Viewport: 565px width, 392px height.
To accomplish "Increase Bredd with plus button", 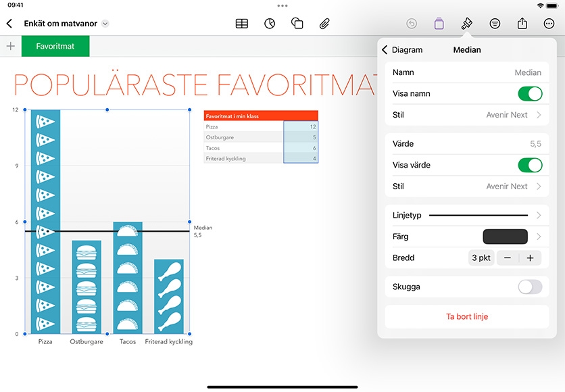I will pos(530,258).
